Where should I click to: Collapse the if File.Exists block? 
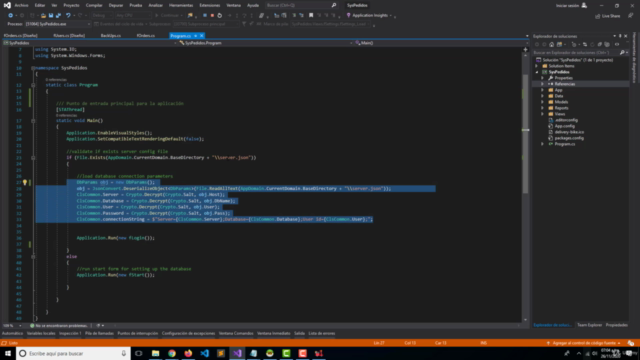33,158
